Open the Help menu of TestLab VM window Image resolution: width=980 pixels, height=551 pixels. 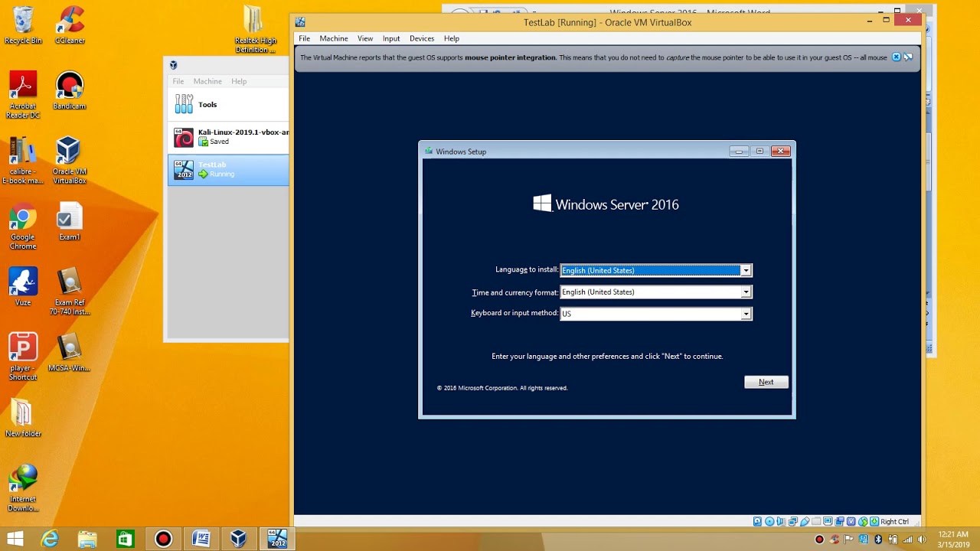point(452,38)
